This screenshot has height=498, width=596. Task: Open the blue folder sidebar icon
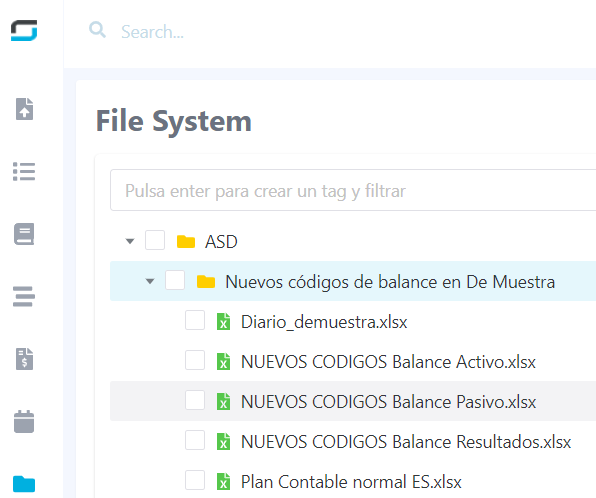24,484
